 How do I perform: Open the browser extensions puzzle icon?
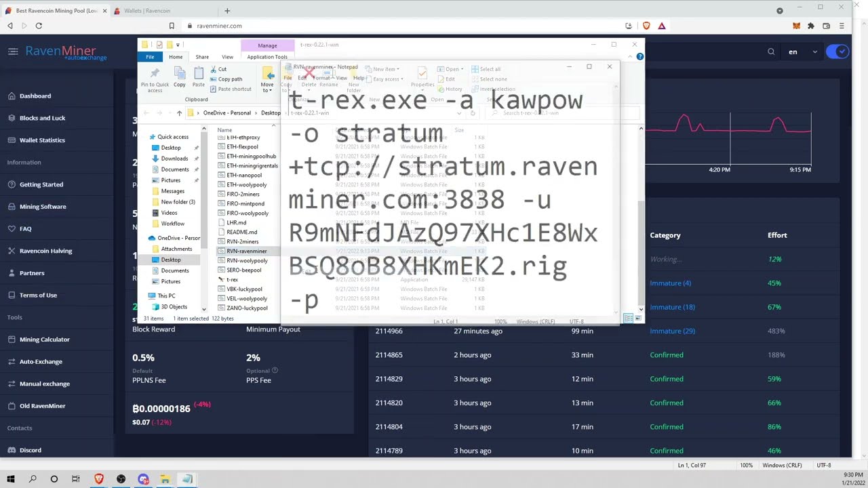811,26
